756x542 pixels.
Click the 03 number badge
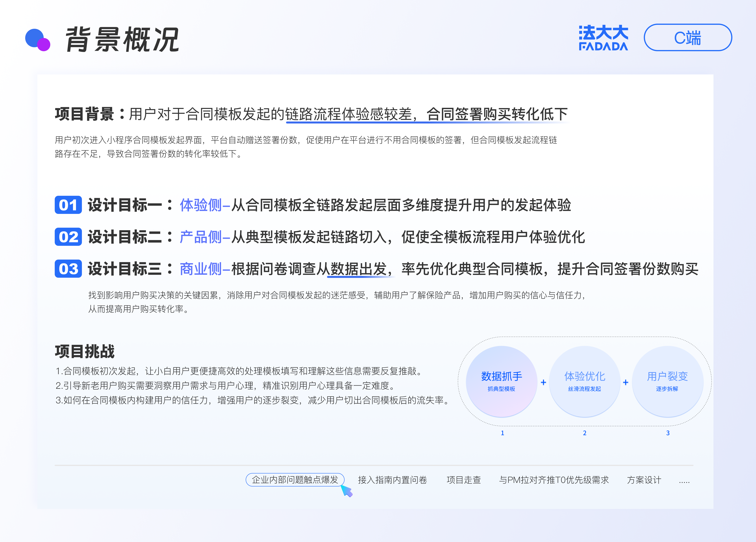coord(68,269)
